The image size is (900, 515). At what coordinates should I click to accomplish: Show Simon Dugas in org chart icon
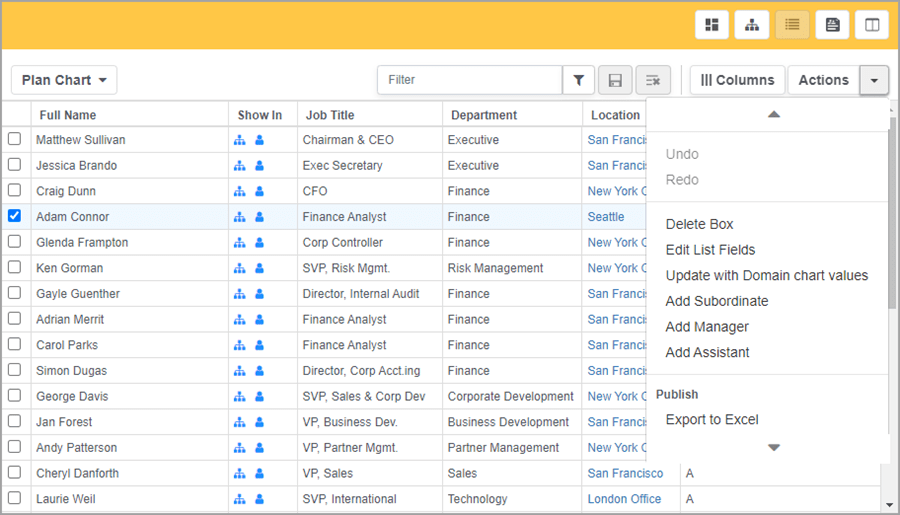click(240, 371)
